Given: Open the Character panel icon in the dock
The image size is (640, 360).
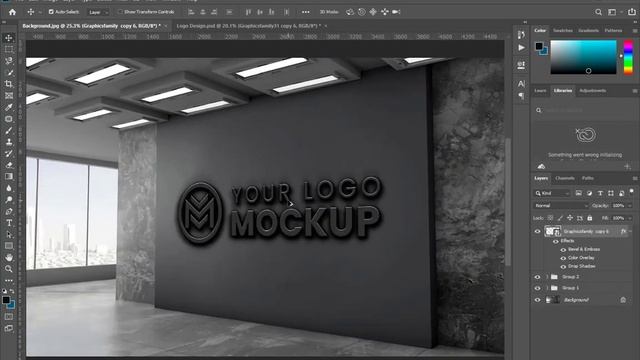Looking at the screenshot, I should 521,84.
